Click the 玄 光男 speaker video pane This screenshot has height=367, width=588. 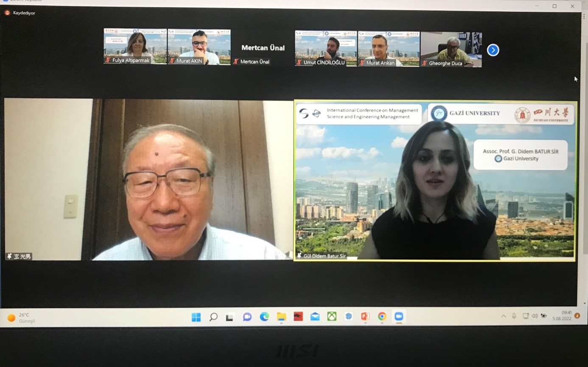click(148, 179)
